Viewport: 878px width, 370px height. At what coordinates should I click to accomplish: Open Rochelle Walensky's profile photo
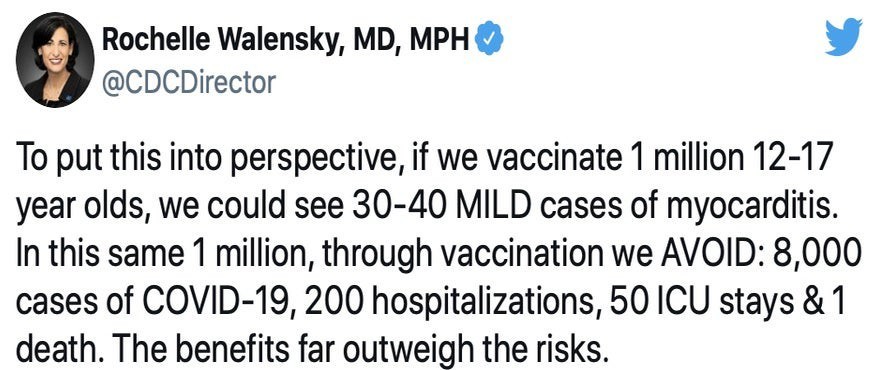[55, 59]
